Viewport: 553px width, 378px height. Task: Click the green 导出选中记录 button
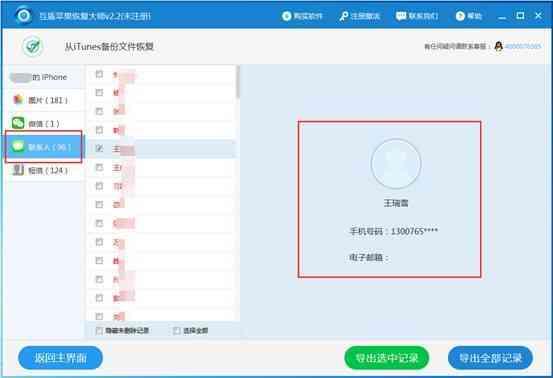[387, 358]
